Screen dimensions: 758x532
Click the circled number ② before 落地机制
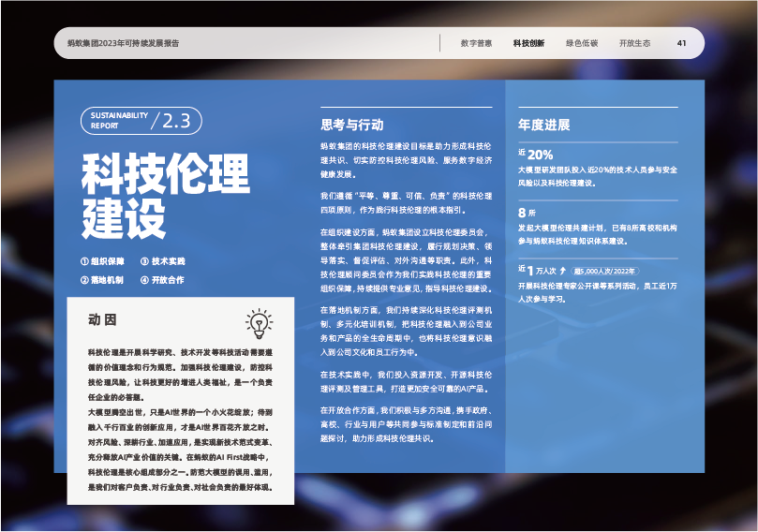(x=85, y=280)
